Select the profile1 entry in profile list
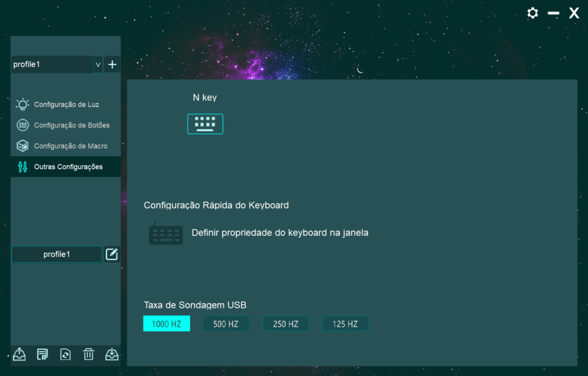Viewport: 588px width, 376px height. tap(56, 254)
